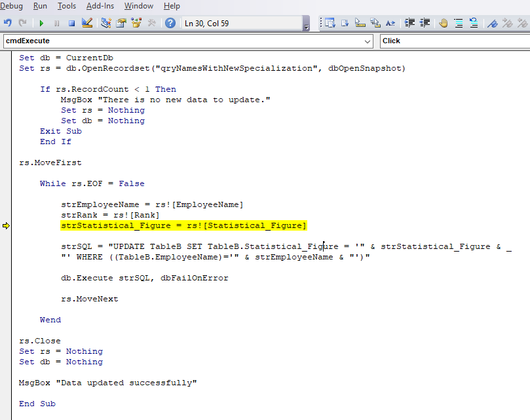
Task: Click the Comment Block icon
Action: [459, 23]
